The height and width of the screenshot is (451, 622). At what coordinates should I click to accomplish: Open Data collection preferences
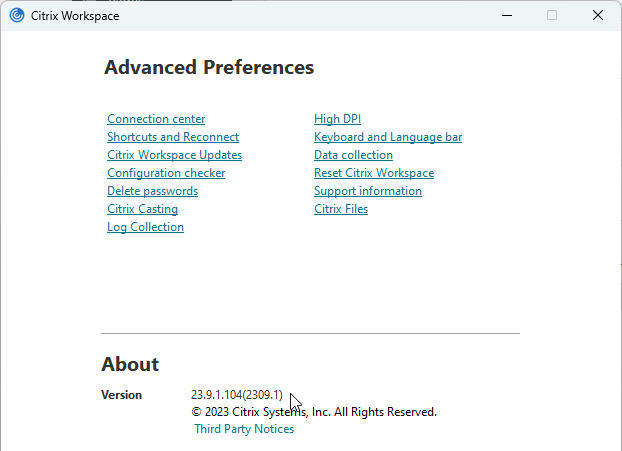point(353,155)
